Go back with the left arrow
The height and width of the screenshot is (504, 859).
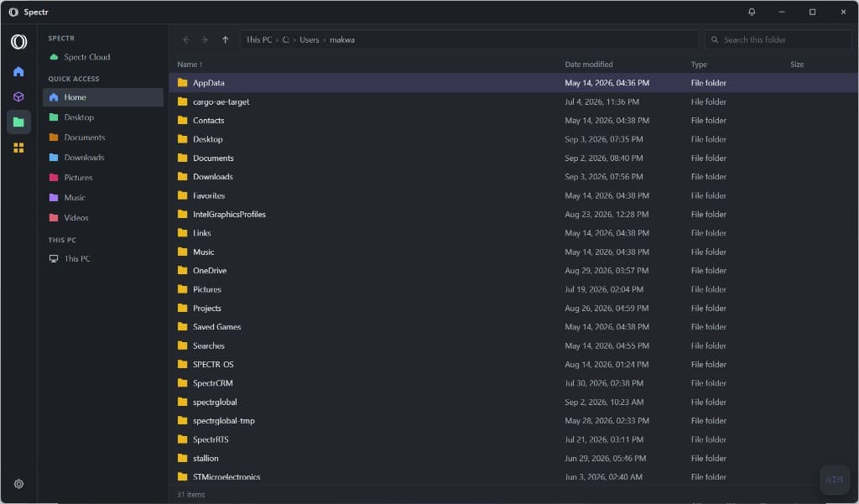[185, 40]
